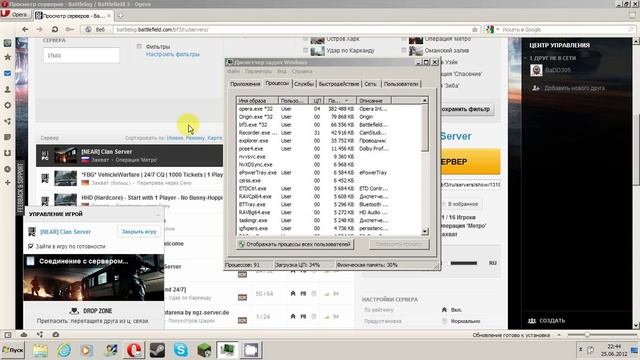Viewport: 640px width, 360px height.
Task: Toggle the 'Операция метро' map checkbox
Action: point(404,40)
